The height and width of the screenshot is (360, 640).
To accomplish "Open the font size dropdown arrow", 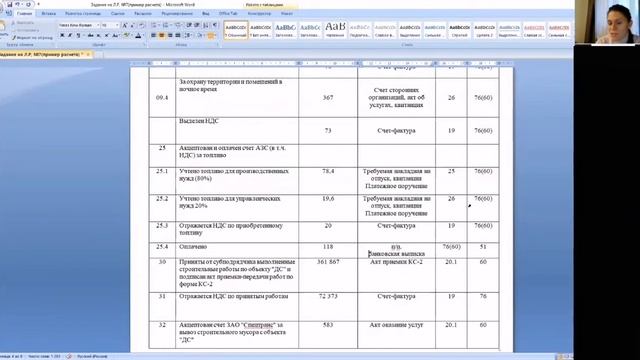I will click(117, 25).
